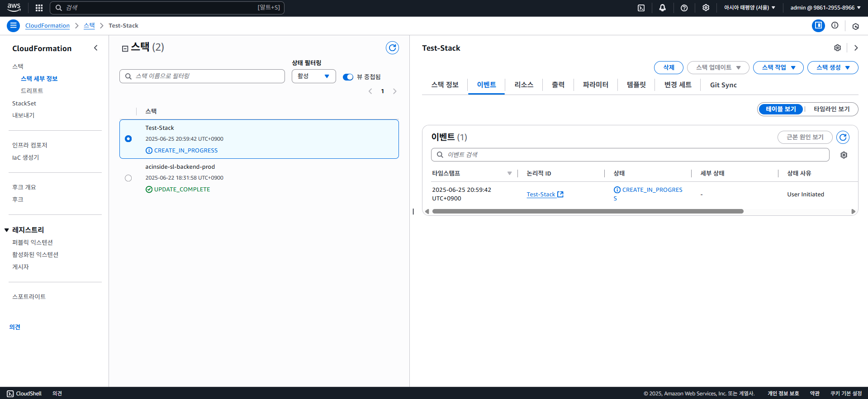The height and width of the screenshot is (399, 868).
Task: Click CloudFormation breadcrumb link
Action: click(47, 26)
